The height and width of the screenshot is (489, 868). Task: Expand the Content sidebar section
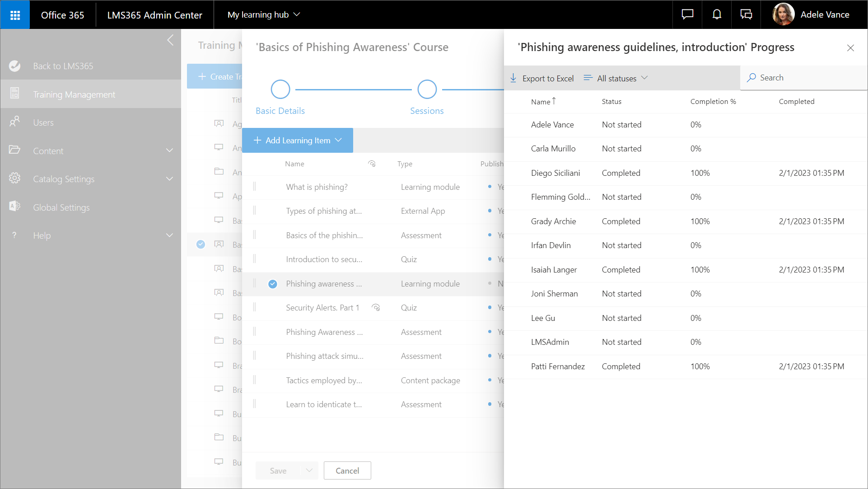tap(169, 150)
